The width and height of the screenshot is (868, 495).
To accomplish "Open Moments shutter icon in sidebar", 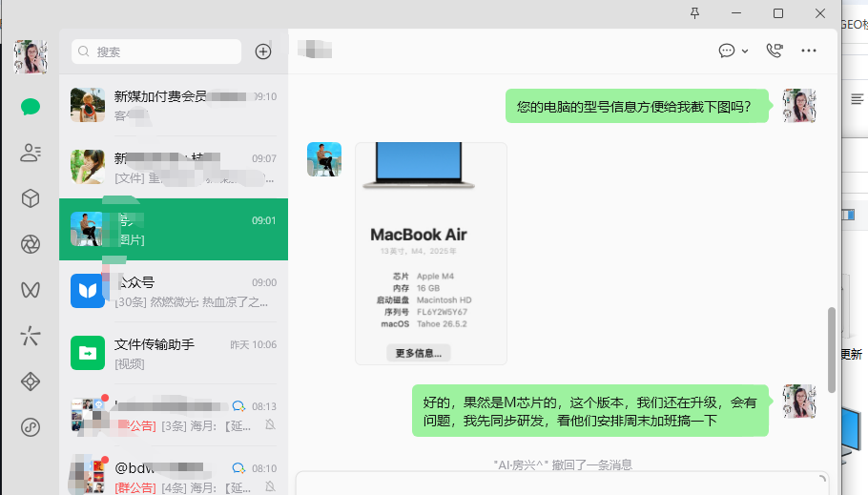I will tap(31, 244).
